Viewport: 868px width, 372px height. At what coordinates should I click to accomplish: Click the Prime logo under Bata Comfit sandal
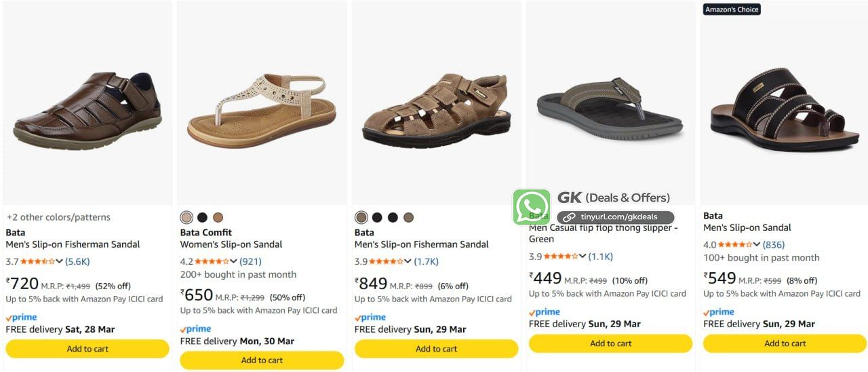[x=196, y=329]
